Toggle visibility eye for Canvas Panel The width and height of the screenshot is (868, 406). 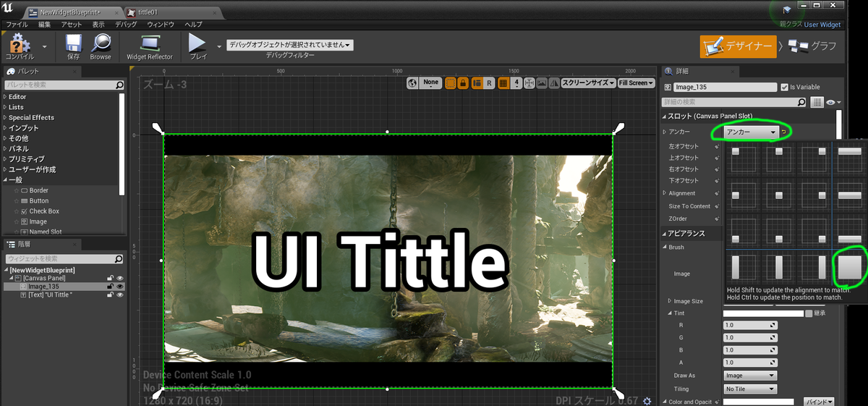tap(120, 278)
